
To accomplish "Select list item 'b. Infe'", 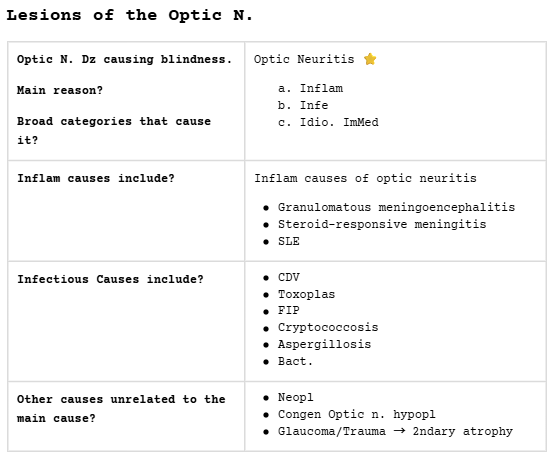I will coord(303,105).
